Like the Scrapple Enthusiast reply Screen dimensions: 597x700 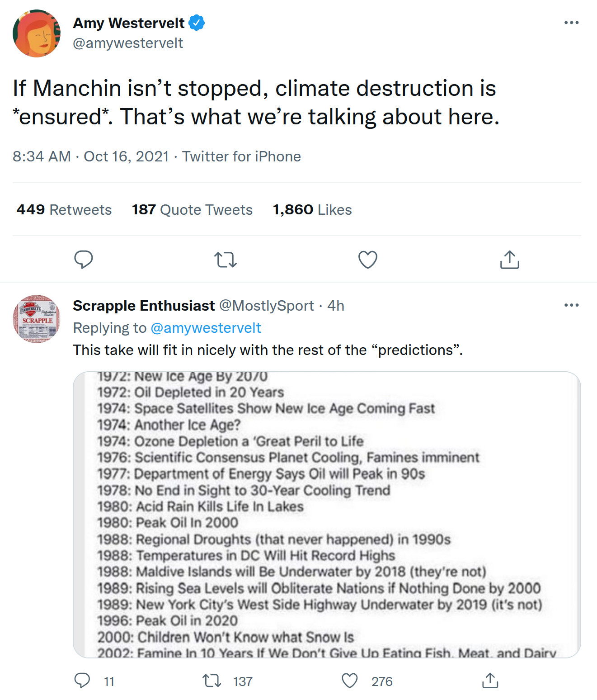point(350,681)
